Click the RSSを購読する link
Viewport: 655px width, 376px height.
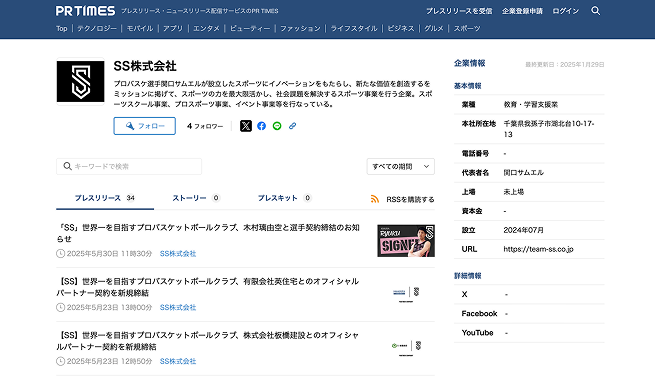[410, 199]
